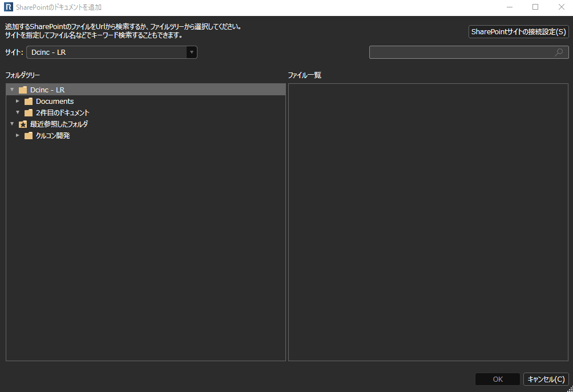Select Documents in the folder tree
573x392 pixels.
click(55, 101)
